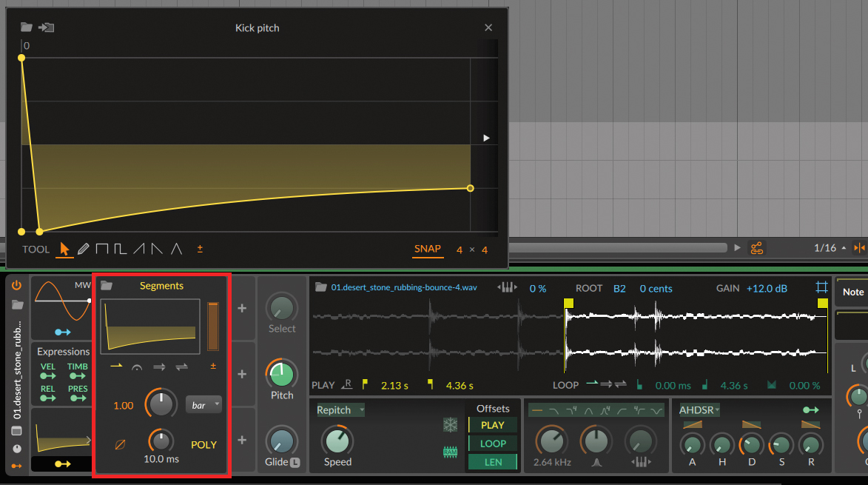This screenshot has width=868, height=485.
Task: Click the PRES expression modulation arrow
Action: (x=78, y=398)
